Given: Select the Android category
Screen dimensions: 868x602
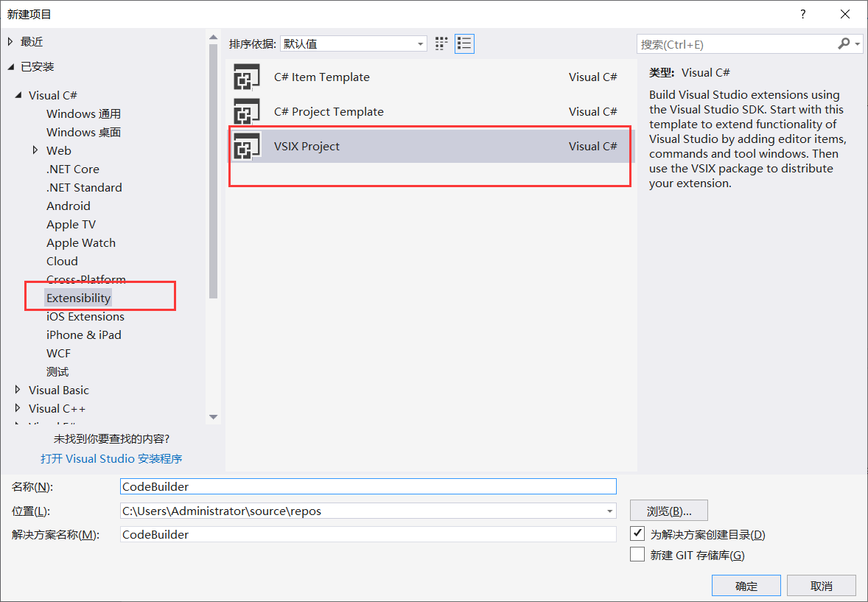Looking at the screenshot, I should [x=68, y=206].
